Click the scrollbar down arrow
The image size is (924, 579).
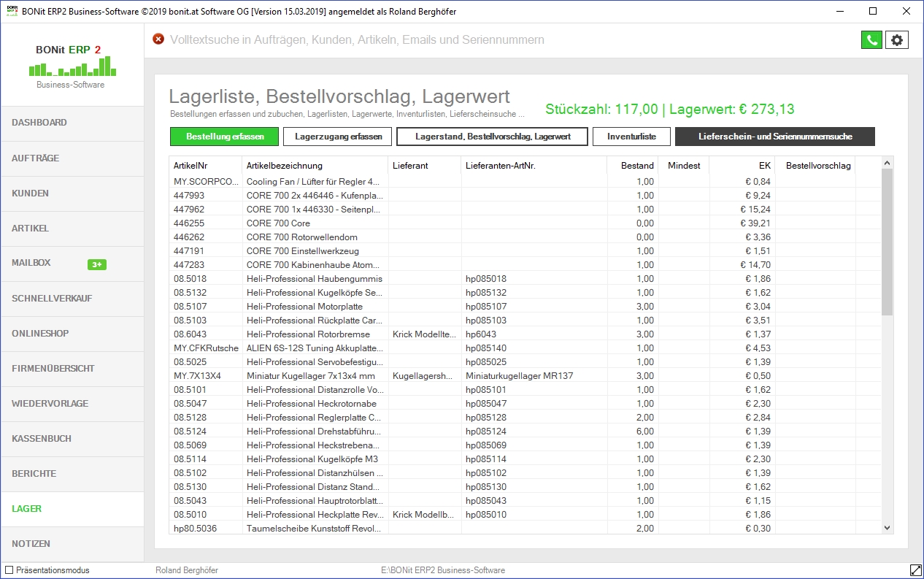(887, 527)
